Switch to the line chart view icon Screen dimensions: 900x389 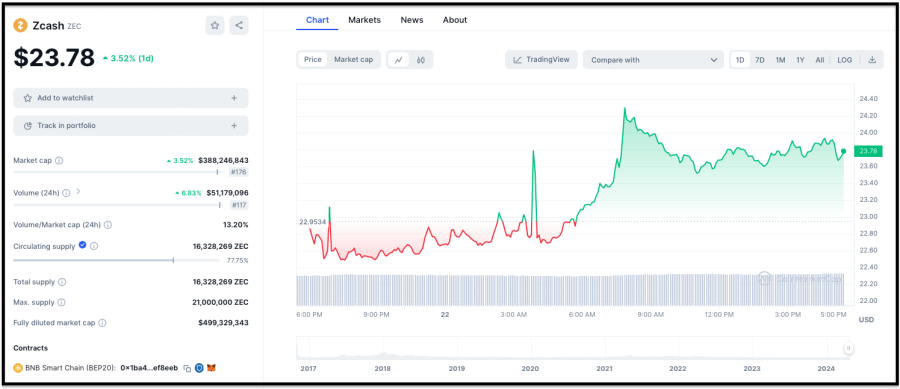point(399,60)
